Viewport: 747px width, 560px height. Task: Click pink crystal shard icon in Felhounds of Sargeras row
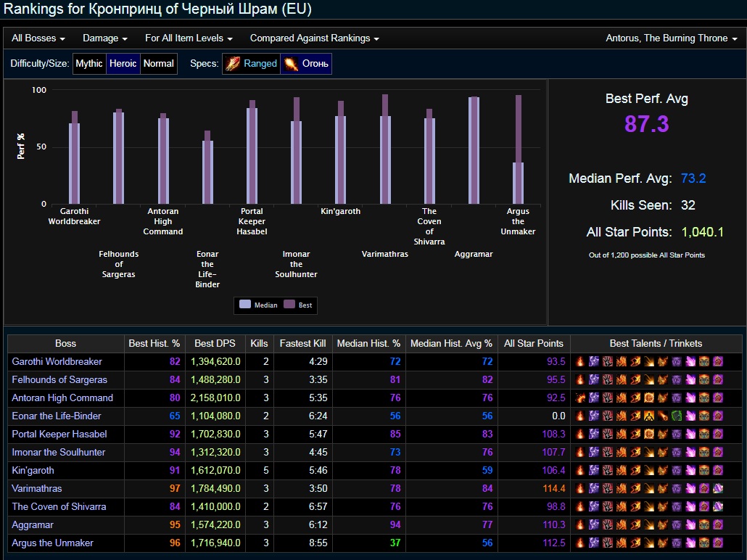coord(690,380)
